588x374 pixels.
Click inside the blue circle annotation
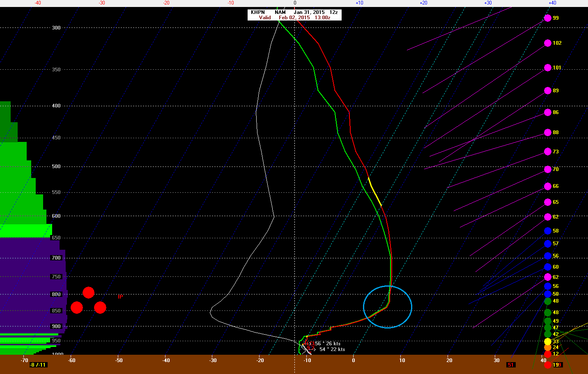click(x=387, y=307)
